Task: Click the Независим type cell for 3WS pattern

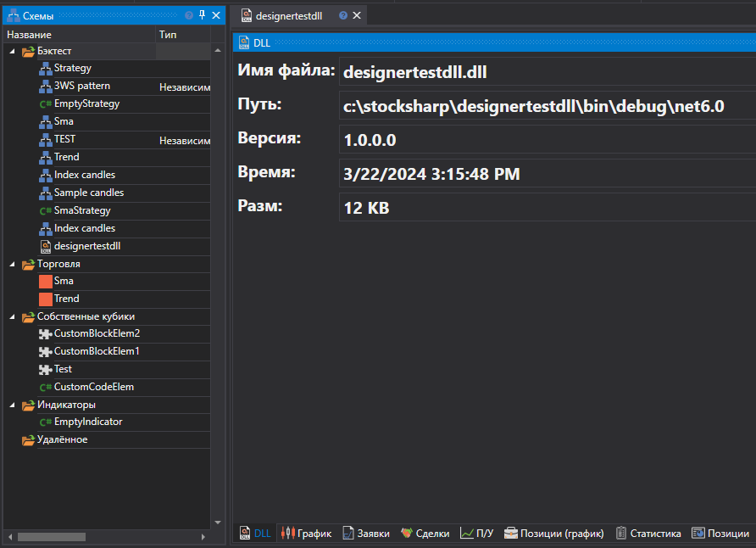Action: (x=184, y=87)
